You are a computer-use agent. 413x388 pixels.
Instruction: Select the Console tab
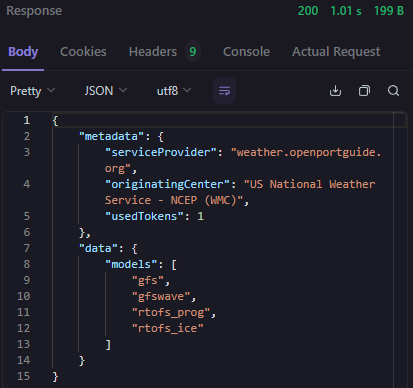click(246, 52)
